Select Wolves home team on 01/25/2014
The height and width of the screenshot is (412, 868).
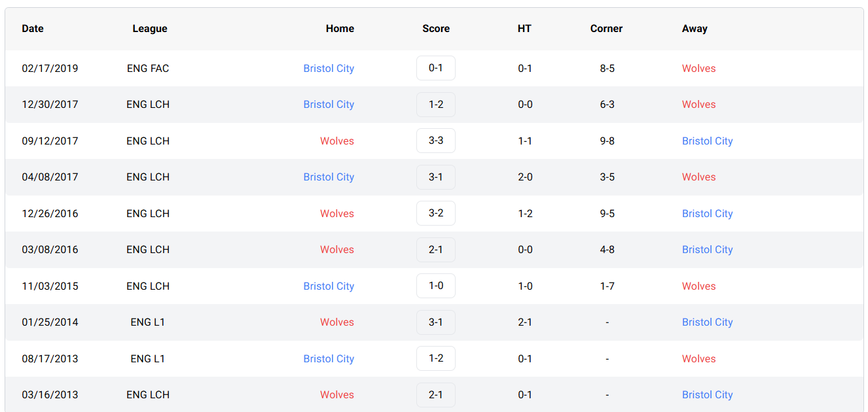337,322
